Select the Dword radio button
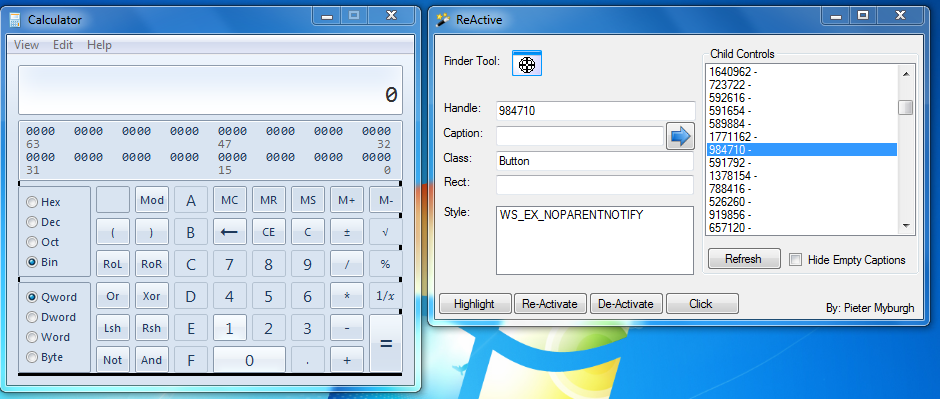This screenshot has height=399, width=940. click(x=32, y=317)
